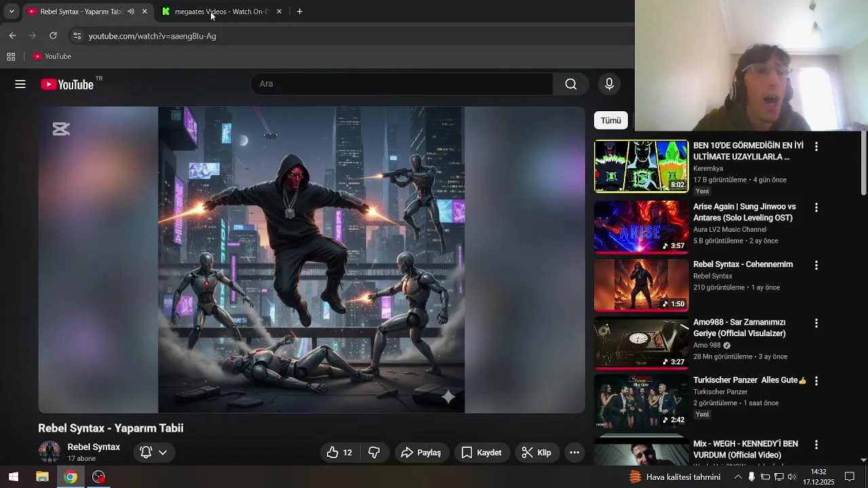Switch to the megaates Videos tab

point(222,12)
